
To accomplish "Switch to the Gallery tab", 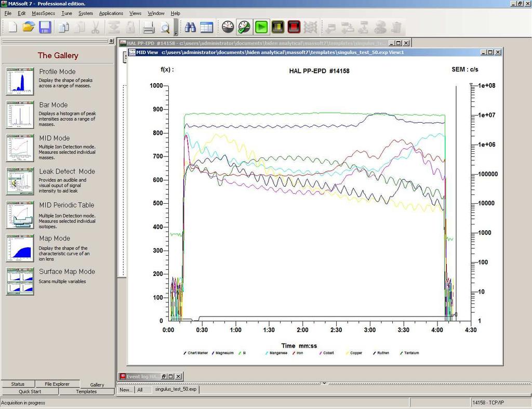I will pos(97,385).
